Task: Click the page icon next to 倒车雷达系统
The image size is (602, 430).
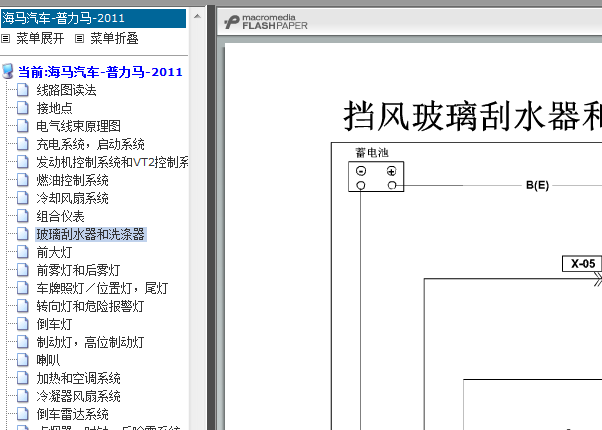Action: click(23, 414)
